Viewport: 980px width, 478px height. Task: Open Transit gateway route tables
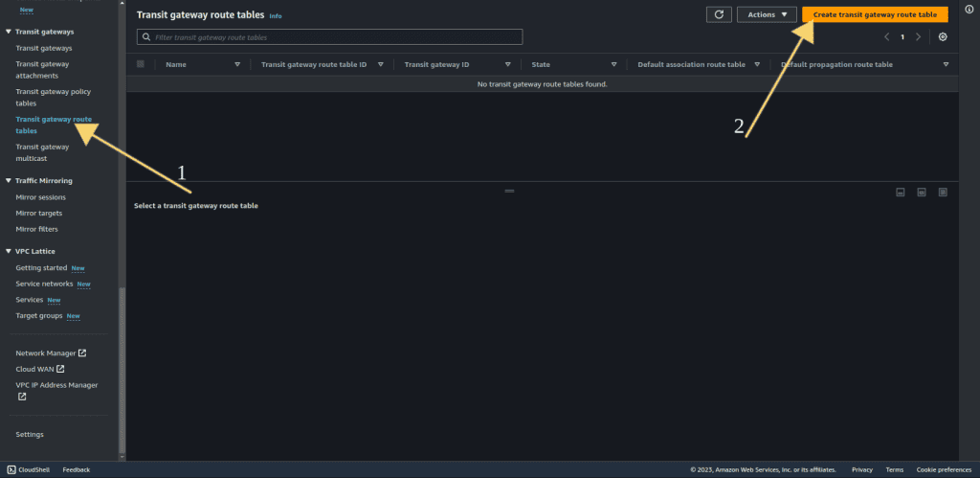pos(54,125)
